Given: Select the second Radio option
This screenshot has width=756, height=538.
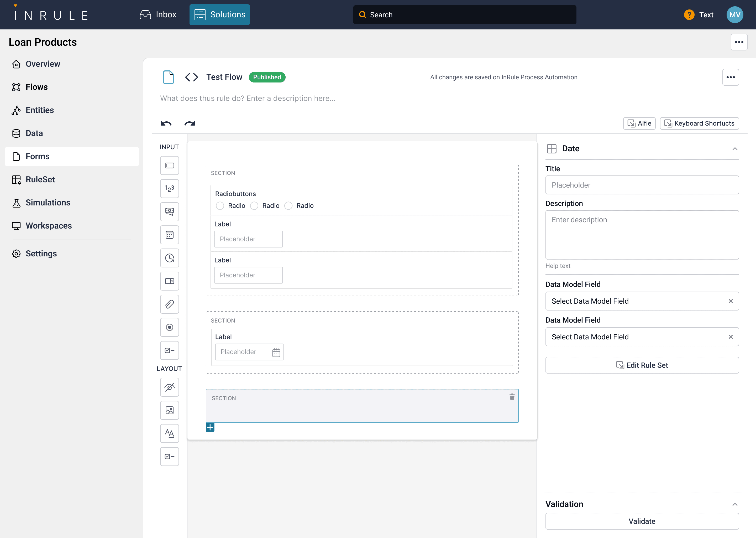Looking at the screenshot, I should coord(254,206).
